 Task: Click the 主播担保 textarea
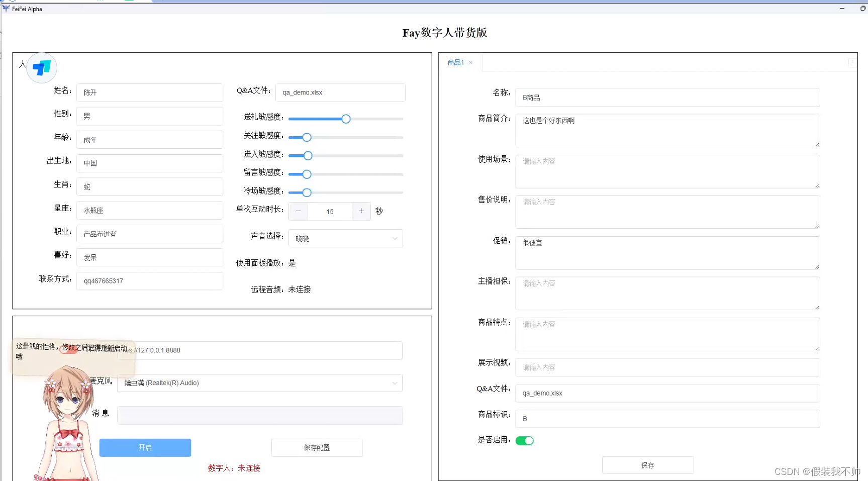point(667,294)
